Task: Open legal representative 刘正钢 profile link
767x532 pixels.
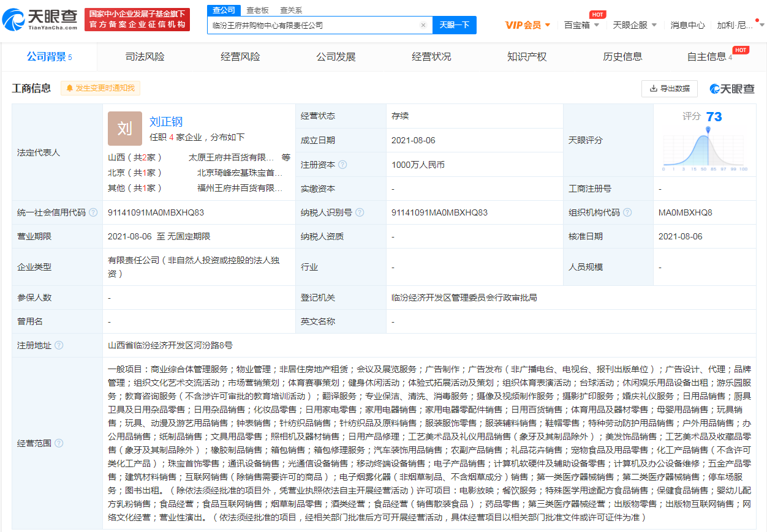Action: pyautogui.click(x=166, y=121)
